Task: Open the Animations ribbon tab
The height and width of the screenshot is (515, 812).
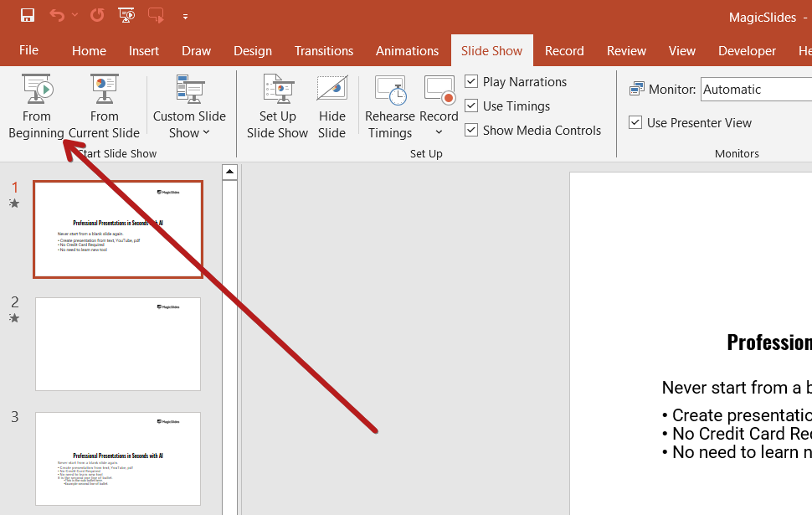Action: [x=407, y=51]
